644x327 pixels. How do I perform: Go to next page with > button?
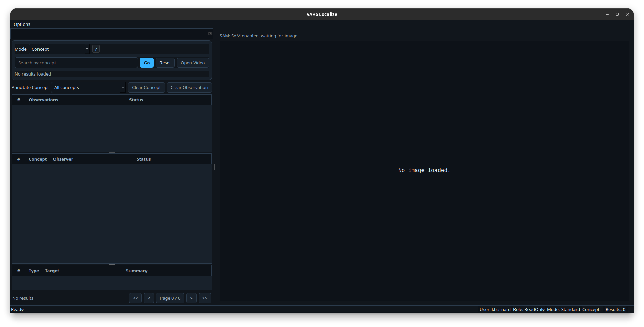(x=191, y=298)
